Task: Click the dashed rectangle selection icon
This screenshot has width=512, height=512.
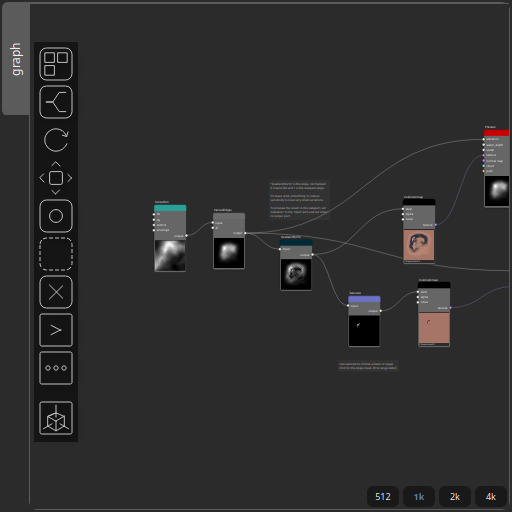Action: click(x=56, y=254)
